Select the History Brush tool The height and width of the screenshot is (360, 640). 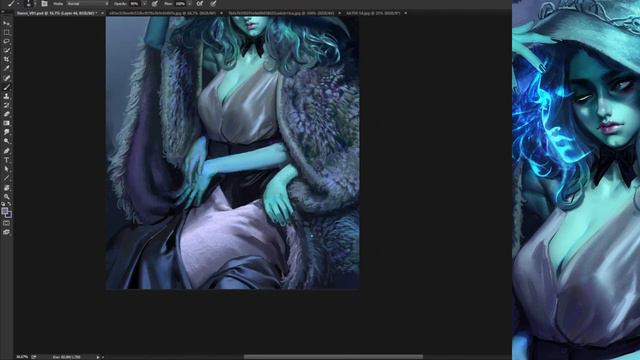(x=7, y=105)
